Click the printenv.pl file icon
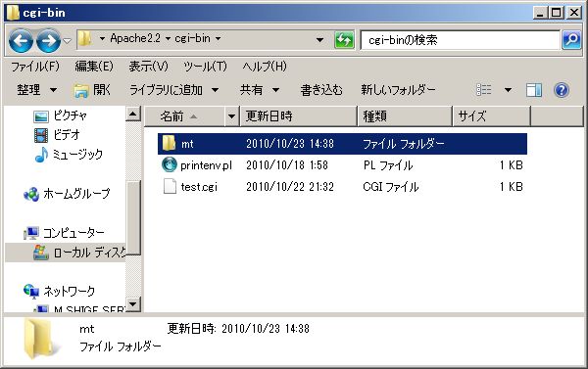This screenshot has width=588, height=369. [x=170, y=164]
